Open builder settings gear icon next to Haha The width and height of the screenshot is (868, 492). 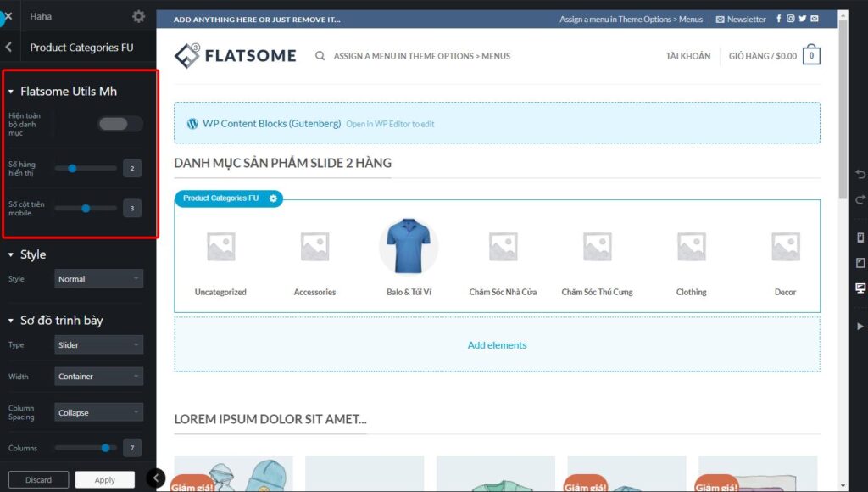click(x=138, y=16)
